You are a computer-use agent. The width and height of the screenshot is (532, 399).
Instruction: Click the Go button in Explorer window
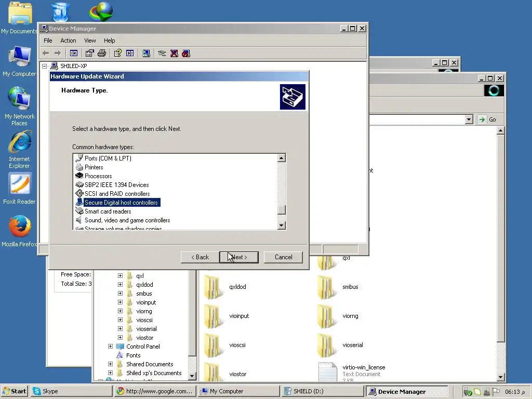click(x=488, y=119)
